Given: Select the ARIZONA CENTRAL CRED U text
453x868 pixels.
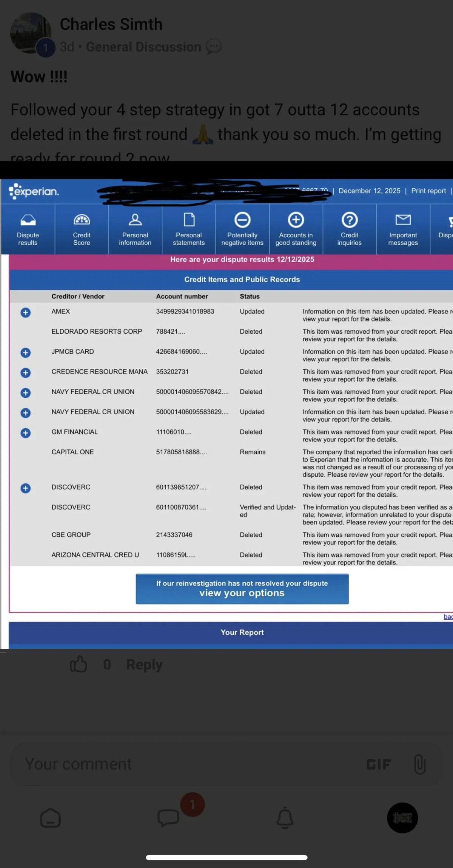Looking at the screenshot, I should [95, 555].
